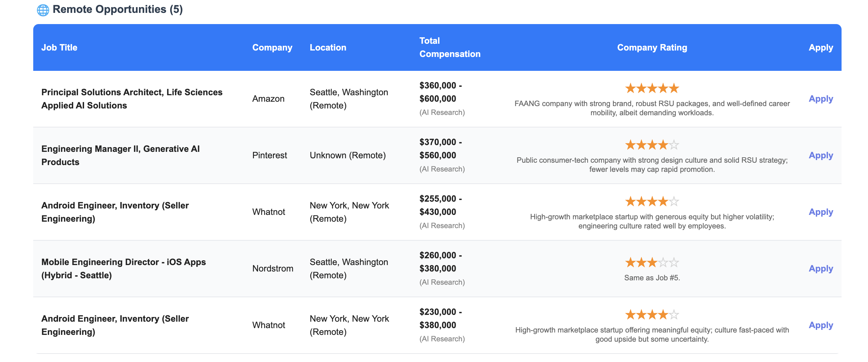
Task: Click the FAANG company rating description
Action: pos(652,108)
